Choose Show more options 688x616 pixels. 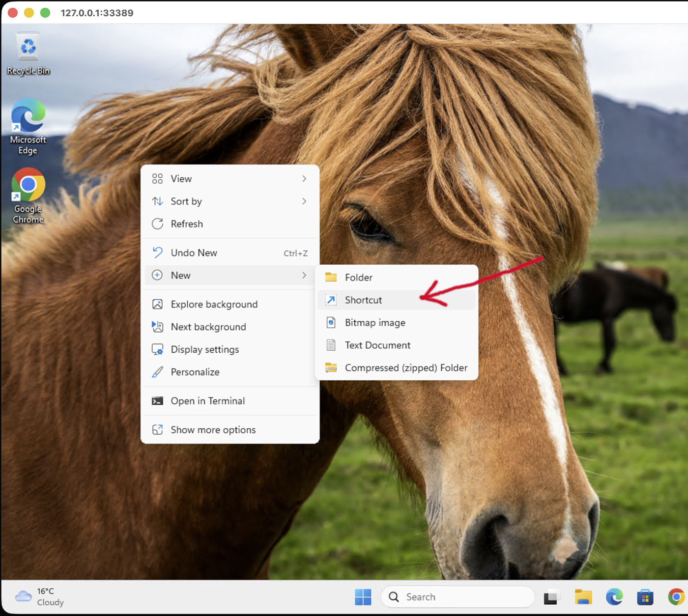click(230, 430)
